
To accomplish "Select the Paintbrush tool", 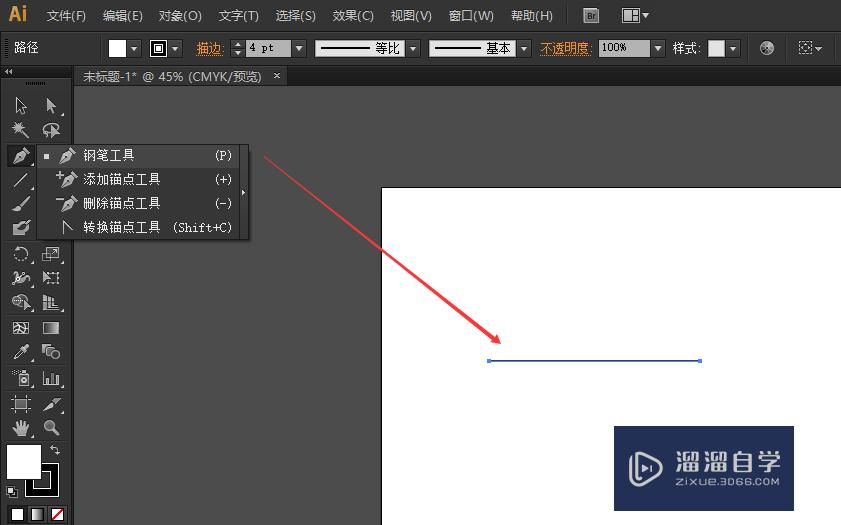I will pos(21,204).
